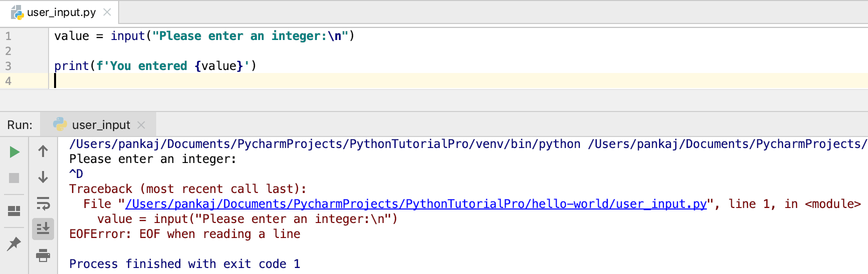Click the '^D' console output line

(x=76, y=174)
